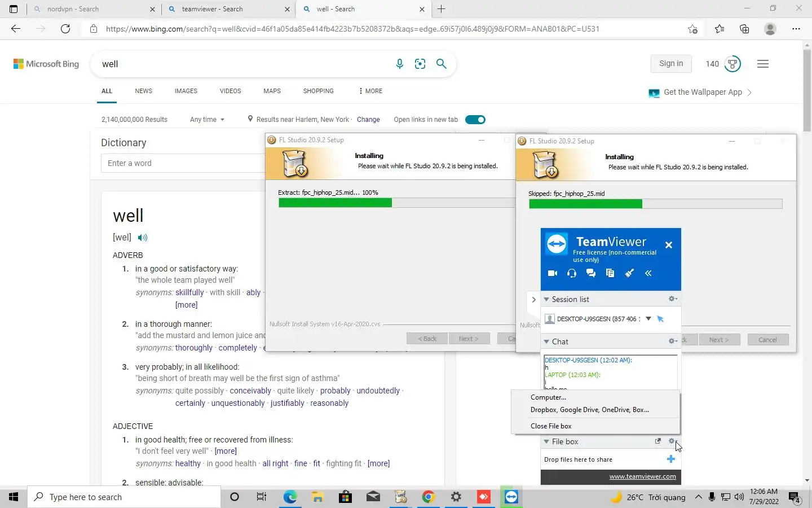This screenshot has width=812, height=508.
Task: Open File box gear settings
Action: click(672, 441)
